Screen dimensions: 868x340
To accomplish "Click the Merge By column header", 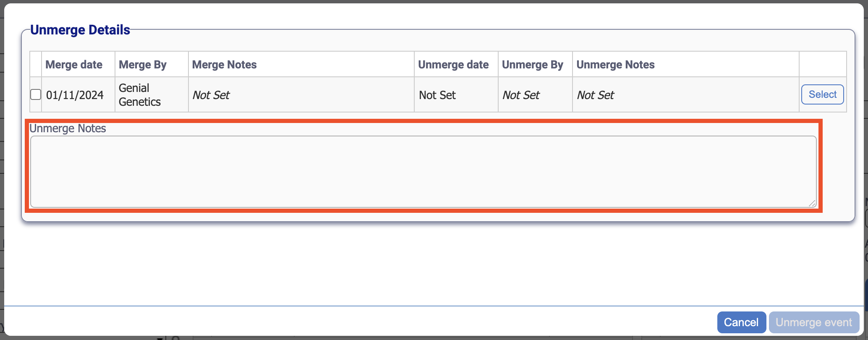I will tap(143, 65).
